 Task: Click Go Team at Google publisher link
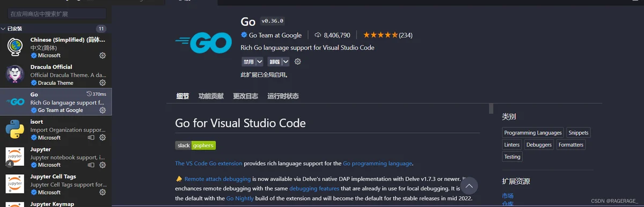click(x=275, y=35)
